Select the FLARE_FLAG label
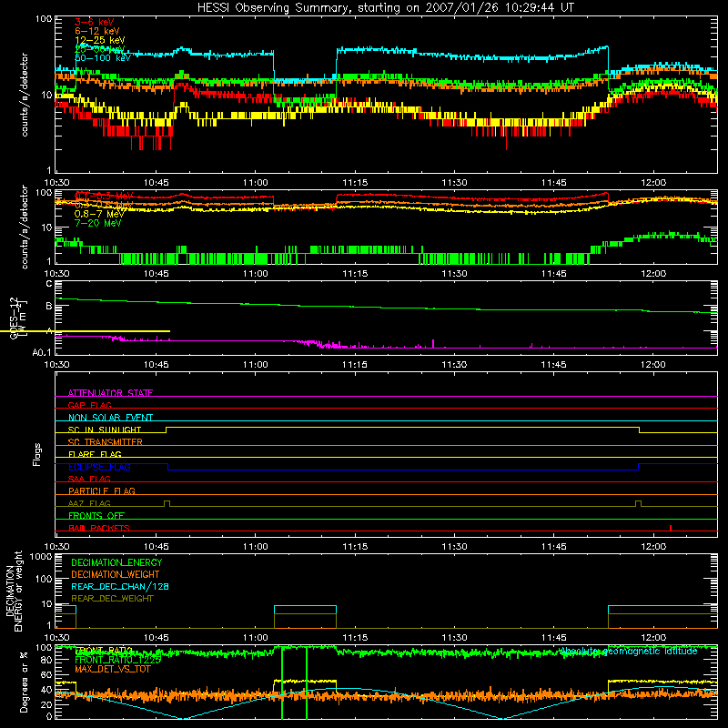This screenshot has height=728, width=728. [x=95, y=454]
